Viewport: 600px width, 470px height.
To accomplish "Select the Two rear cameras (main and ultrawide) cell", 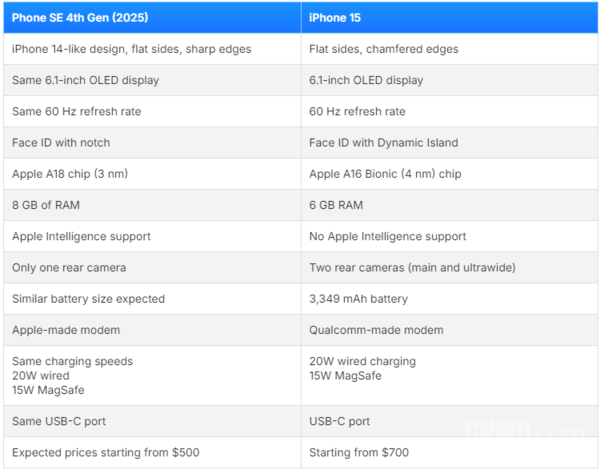I will (450, 268).
